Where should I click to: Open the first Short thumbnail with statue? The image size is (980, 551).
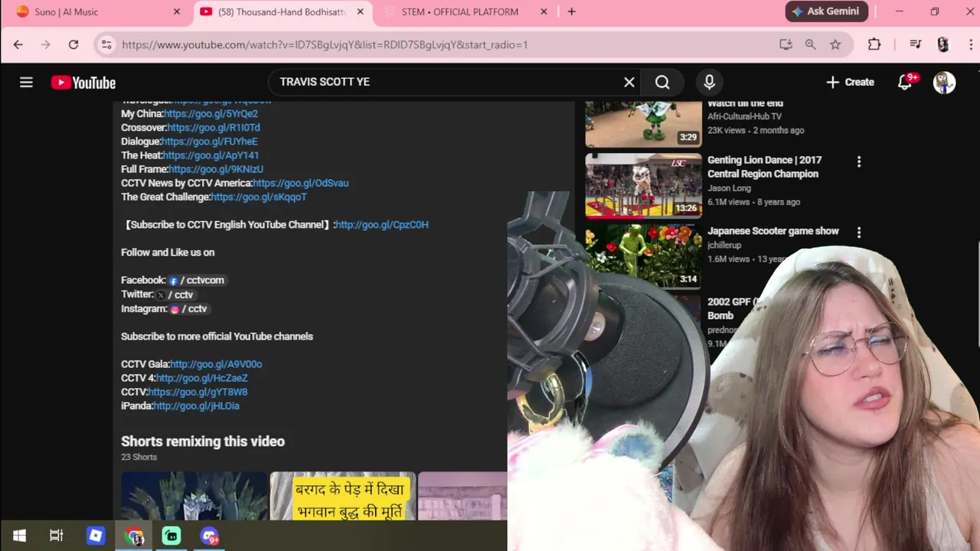(194, 496)
